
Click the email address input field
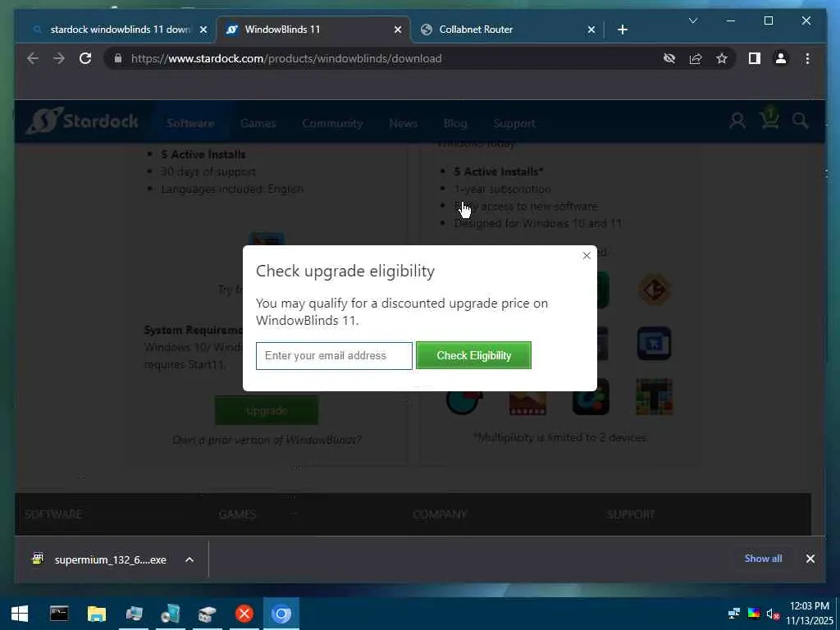(335, 356)
